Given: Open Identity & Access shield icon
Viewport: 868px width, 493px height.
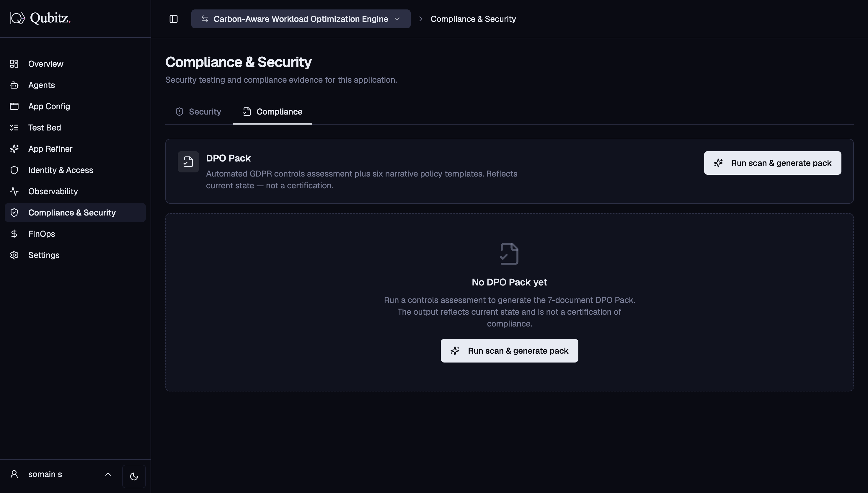Looking at the screenshot, I should tap(14, 170).
